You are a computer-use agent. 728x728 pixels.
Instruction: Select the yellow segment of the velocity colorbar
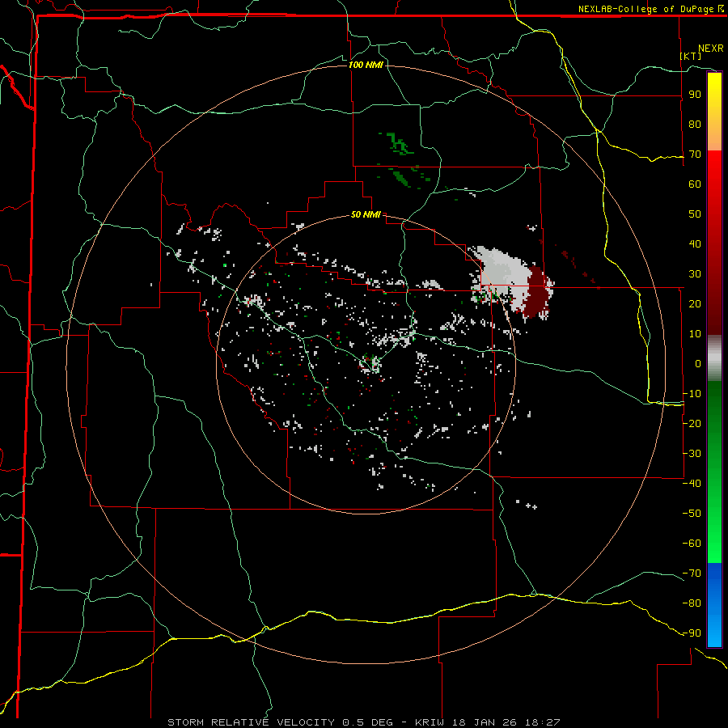coord(714,112)
